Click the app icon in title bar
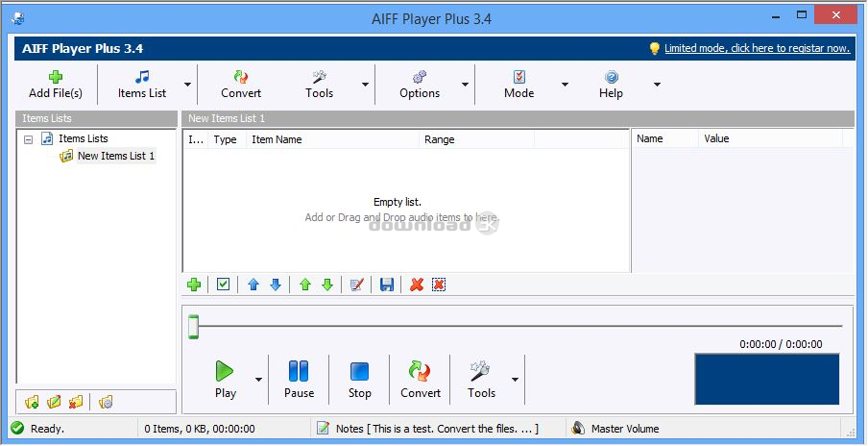This screenshot has width=868, height=446. click(x=17, y=18)
